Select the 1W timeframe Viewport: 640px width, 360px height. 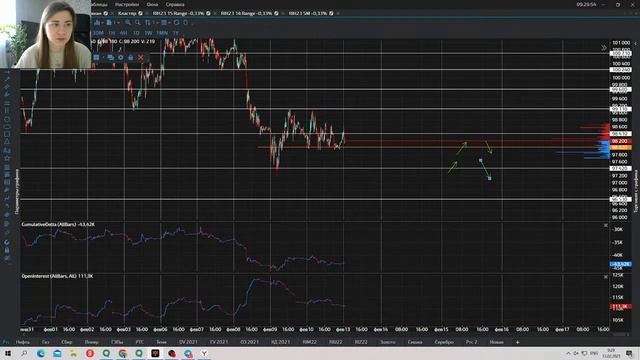coord(148,33)
